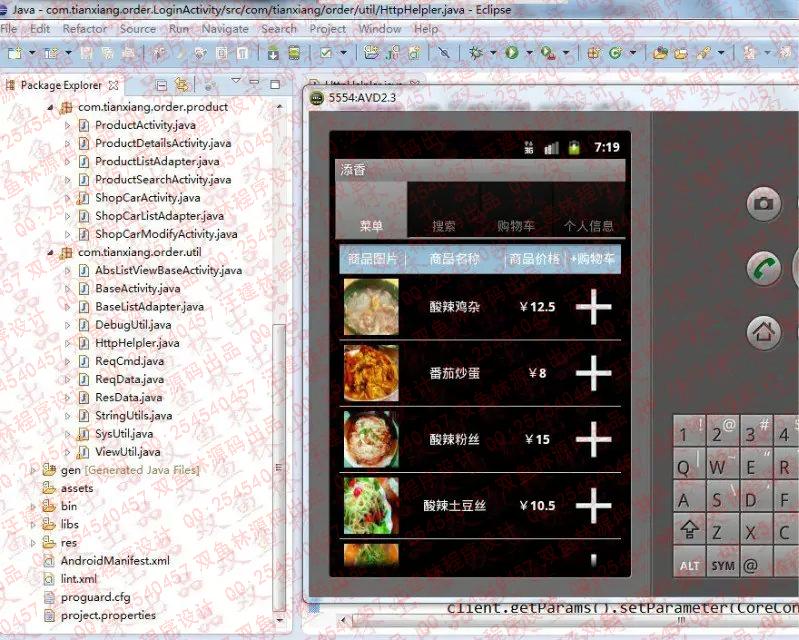
Task: Expand the HttpHelpler.java tree node
Action: 67,343
